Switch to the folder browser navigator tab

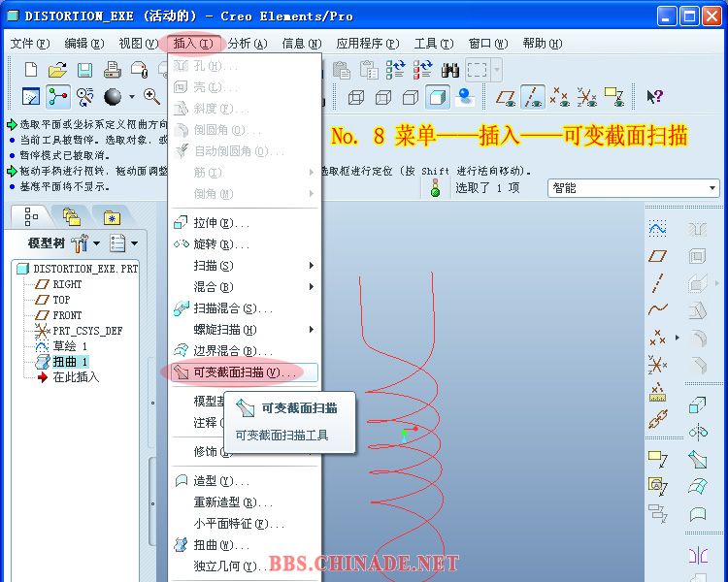tap(72, 216)
